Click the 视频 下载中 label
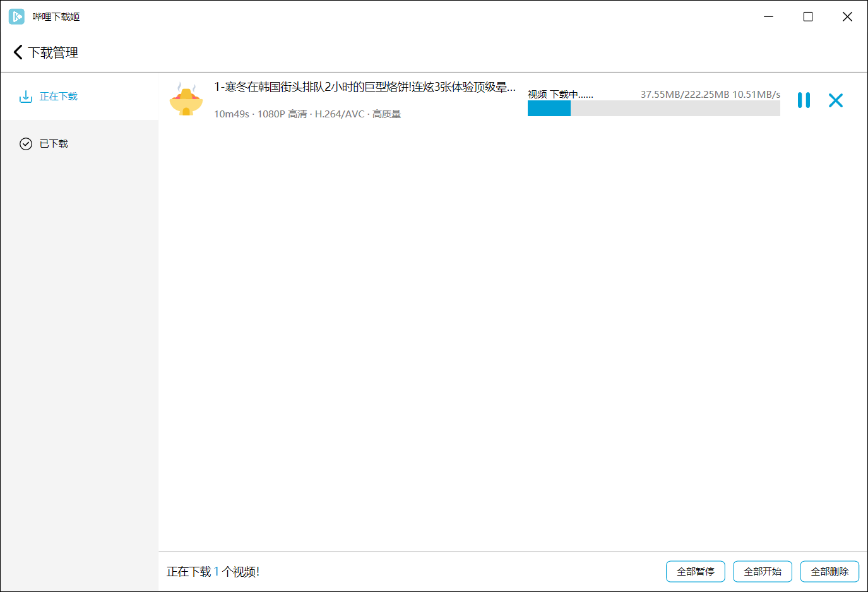This screenshot has height=592, width=868. point(559,94)
